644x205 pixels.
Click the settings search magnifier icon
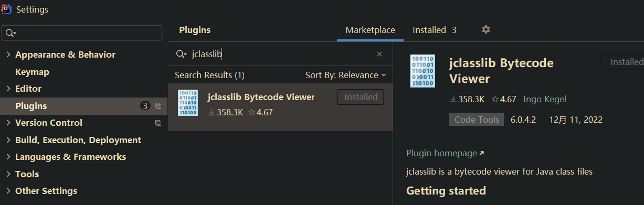[x=11, y=33]
